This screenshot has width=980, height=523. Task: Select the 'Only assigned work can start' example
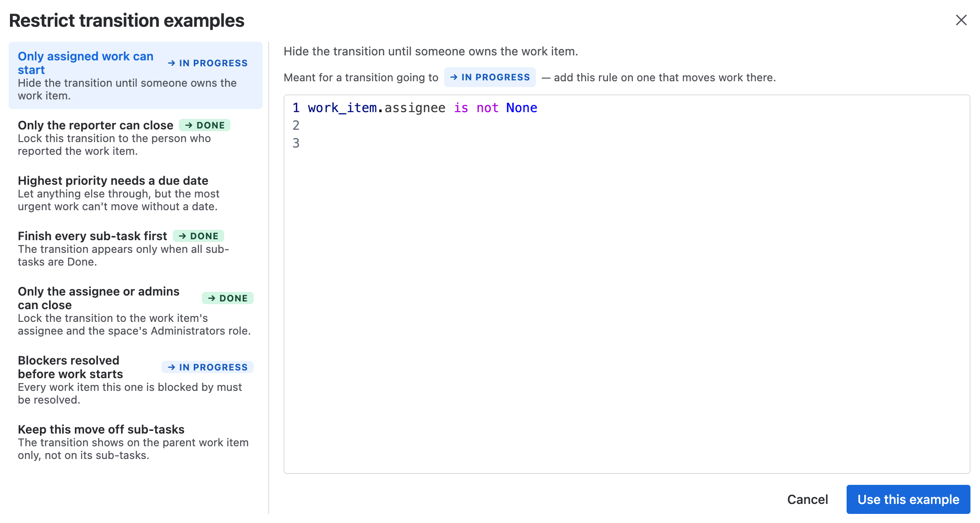(x=136, y=75)
